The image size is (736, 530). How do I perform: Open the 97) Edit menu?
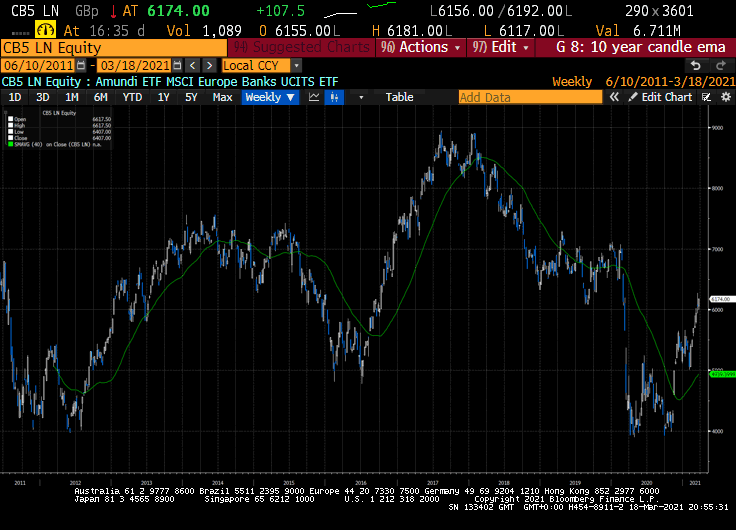500,47
